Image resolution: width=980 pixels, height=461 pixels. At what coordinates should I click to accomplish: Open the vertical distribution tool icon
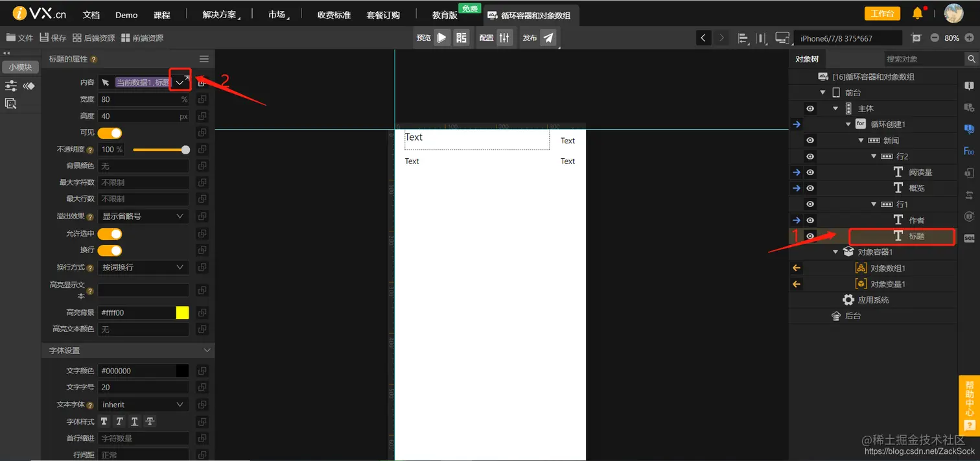[x=762, y=38]
